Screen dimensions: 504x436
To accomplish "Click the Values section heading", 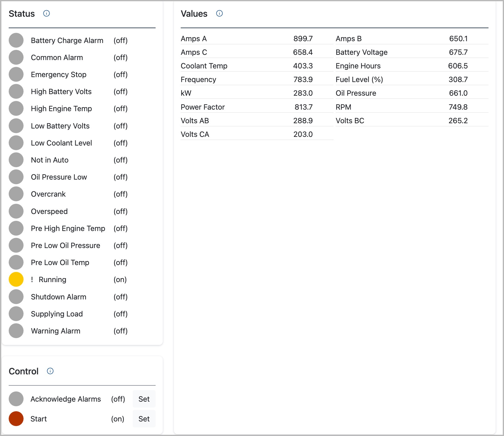I will click(x=194, y=14).
